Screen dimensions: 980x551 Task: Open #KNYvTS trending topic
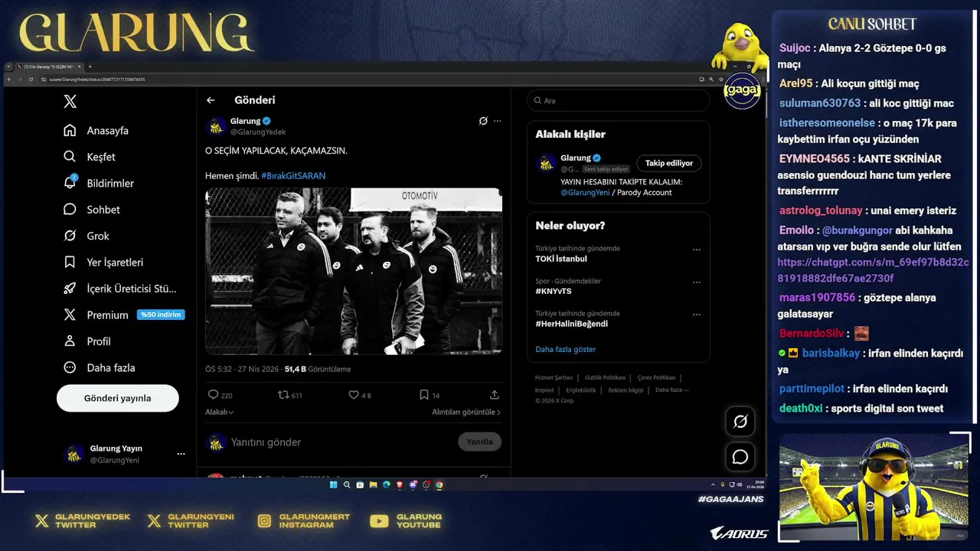(x=554, y=292)
